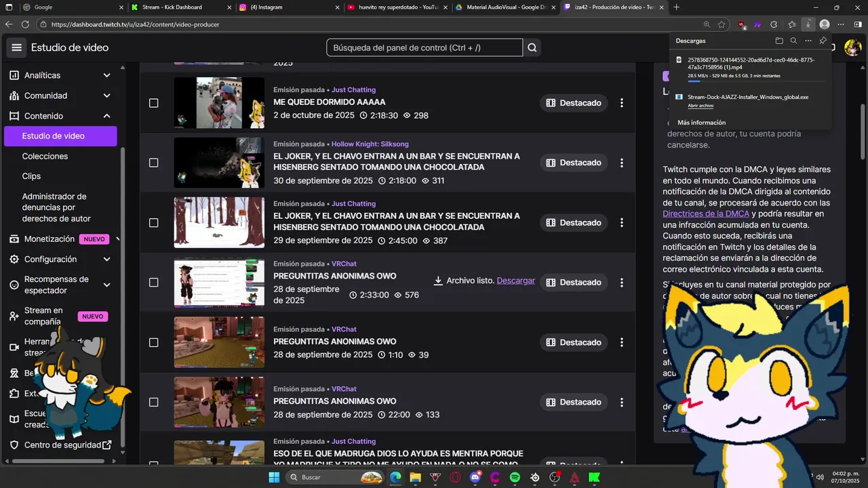Open downloads folder icon in Descargas panel
Viewport: 868px width, 488px height.
pyautogui.click(x=779, y=41)
